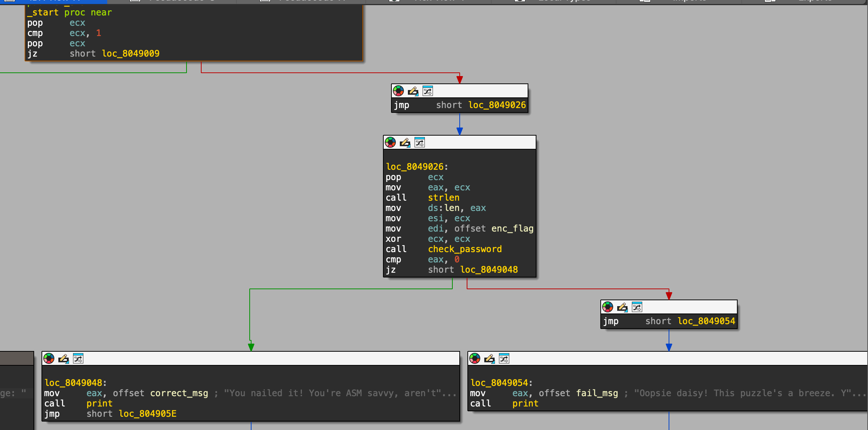Click pencil icon on loc_8049026 block header
This screenshot has height=430, width=868.
405,142
